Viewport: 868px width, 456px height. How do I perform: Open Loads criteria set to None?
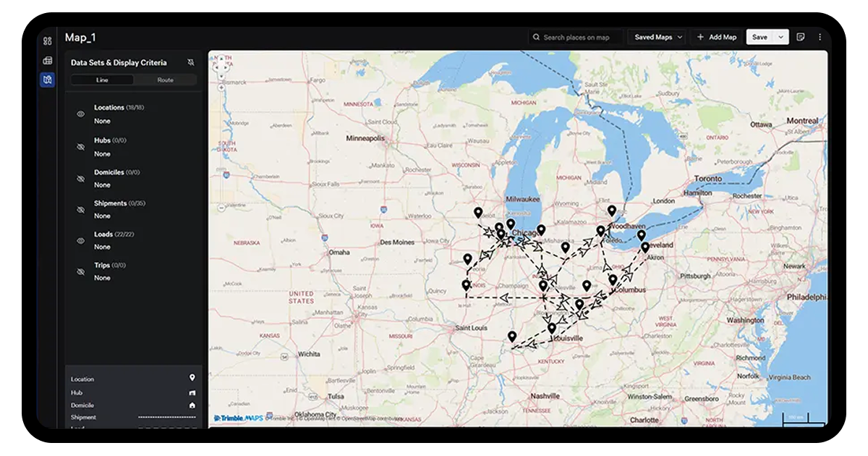click(x=102, y=247)
